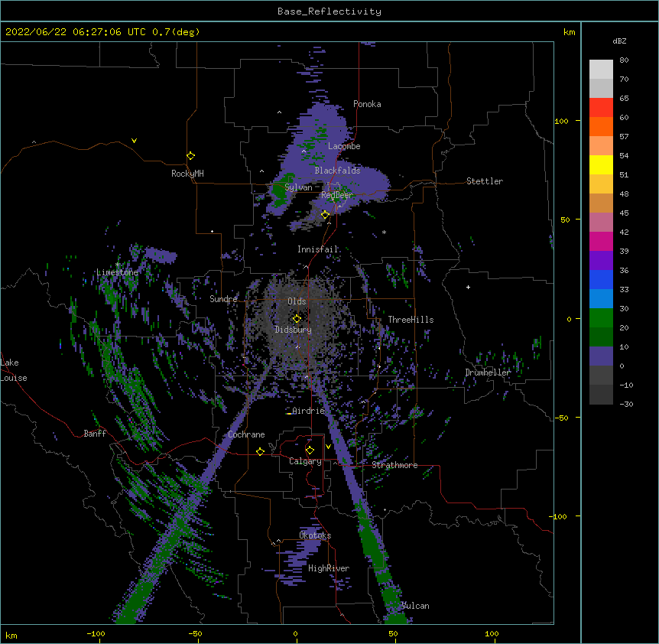Click the HighRiver label
The image size is (659, 644).
[329, 568]
